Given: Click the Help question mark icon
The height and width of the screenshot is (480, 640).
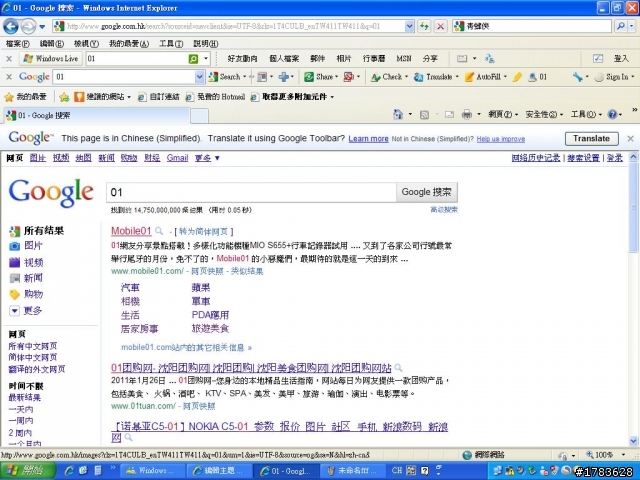Looking at the screenshot, I should [612, 115].
